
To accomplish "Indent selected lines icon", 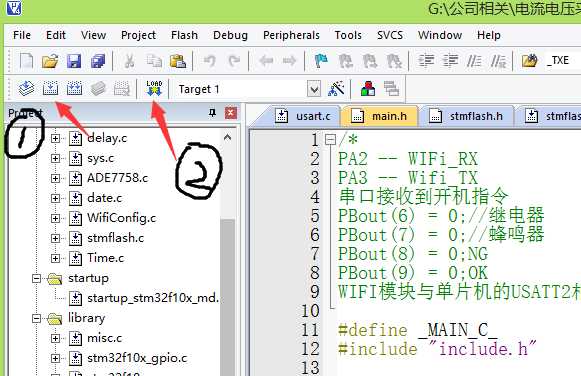I will [x=426, y=61].
